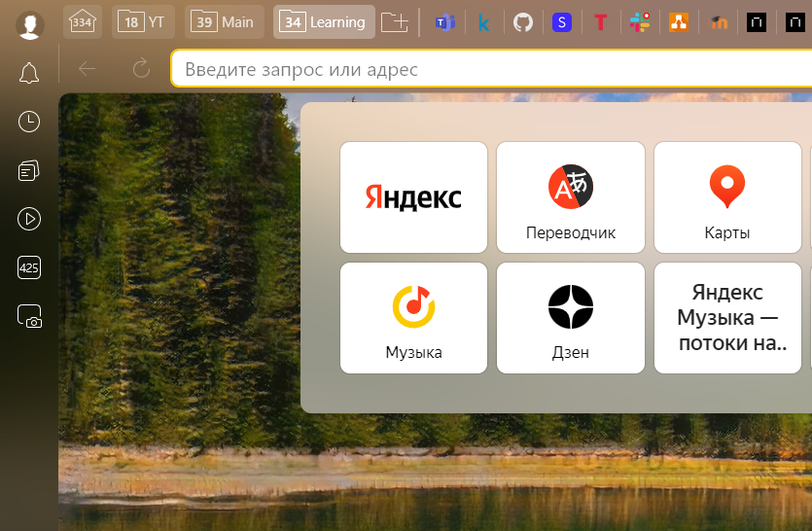The height and width of the screenshot is (531, 812).
Task: Open the home tab group showing 334
Action: click(x=83, y=22)
